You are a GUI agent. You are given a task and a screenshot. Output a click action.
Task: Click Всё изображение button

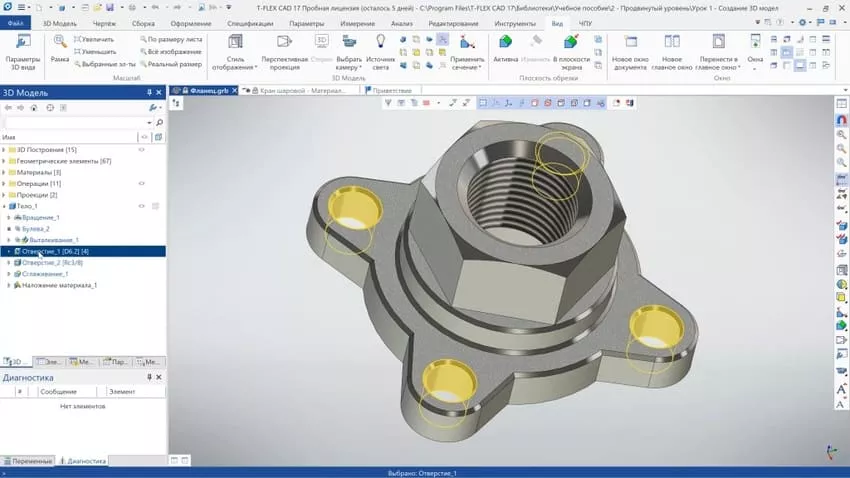170,51
